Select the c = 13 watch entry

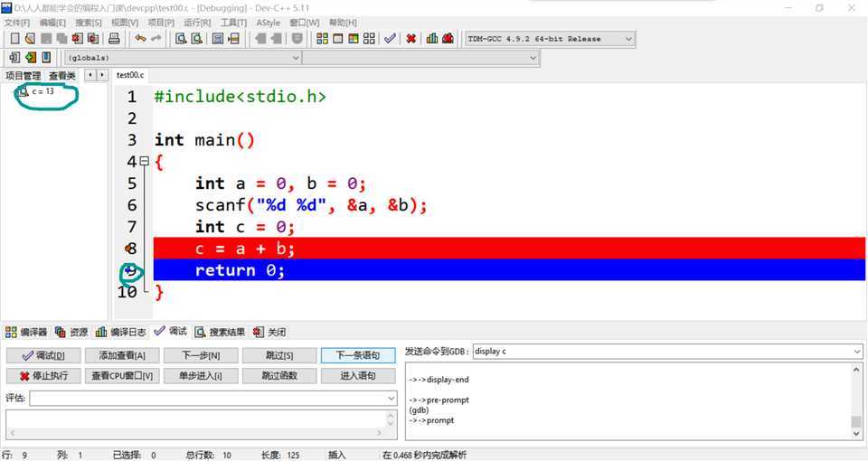(42, 92)
